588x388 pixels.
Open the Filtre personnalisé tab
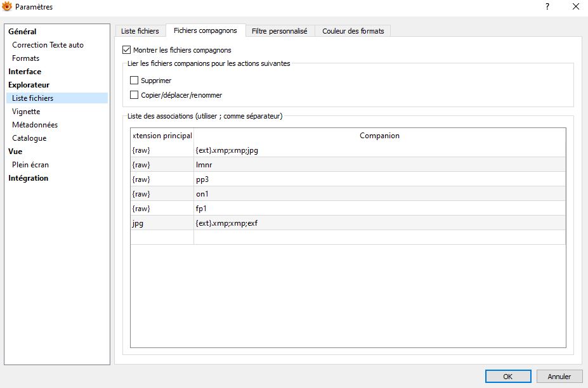[279, 30]
